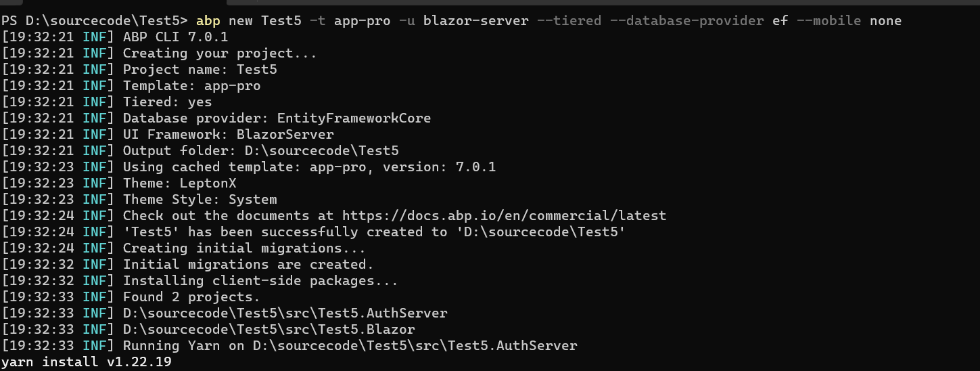Screen dimensions: 980x371
Task: Click the 'ABP CLI 7.0.1' version line
Action: click(x=175, y=37)
